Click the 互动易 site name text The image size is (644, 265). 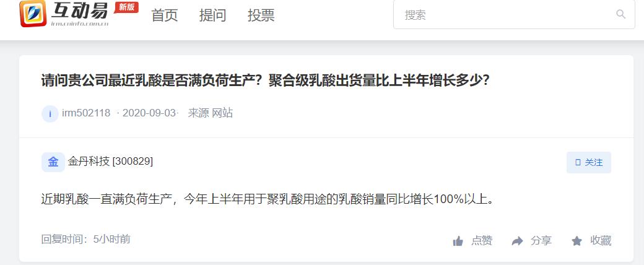[80, 11]
